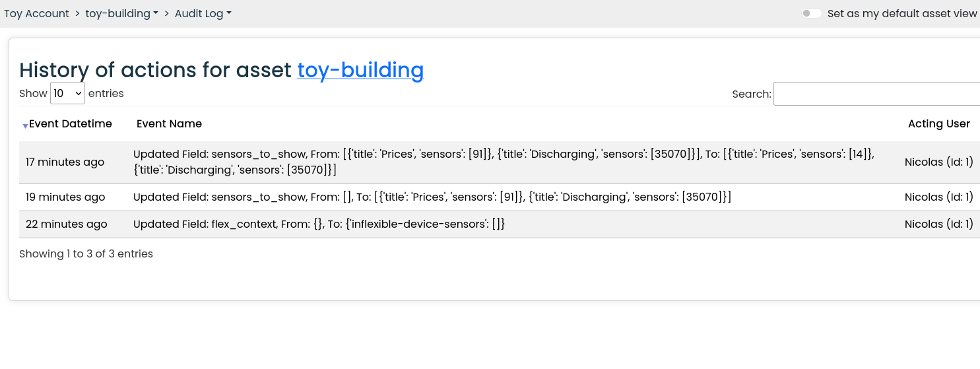Toggle Set as my default asset view
This screenshot has width=980, height=369.
point(812,13)
